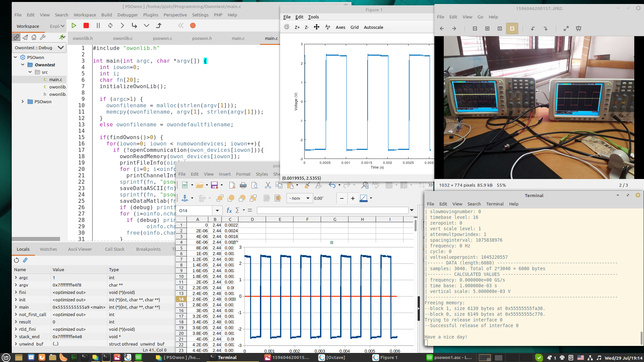Click Autoscale in the Figure 1 toolbar
The width and height of the screenshot is (644, 362).
click(373, 27)
